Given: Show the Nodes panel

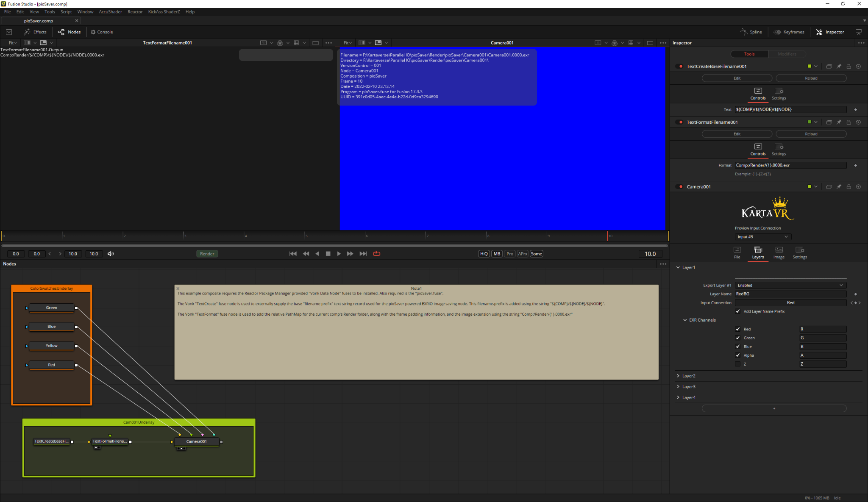Looking at the screenshot, I should pos(69,32).
